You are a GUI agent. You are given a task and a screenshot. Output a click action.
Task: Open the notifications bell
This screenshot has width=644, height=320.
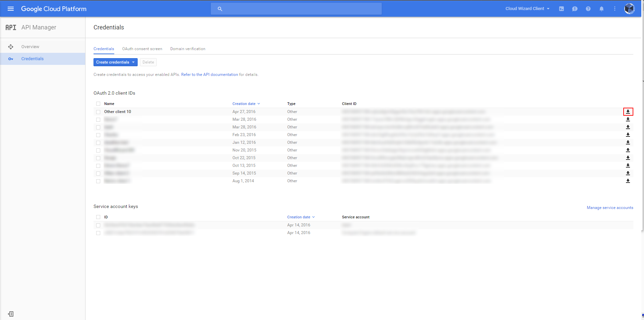pyautogui.click(x=602, y=9)
